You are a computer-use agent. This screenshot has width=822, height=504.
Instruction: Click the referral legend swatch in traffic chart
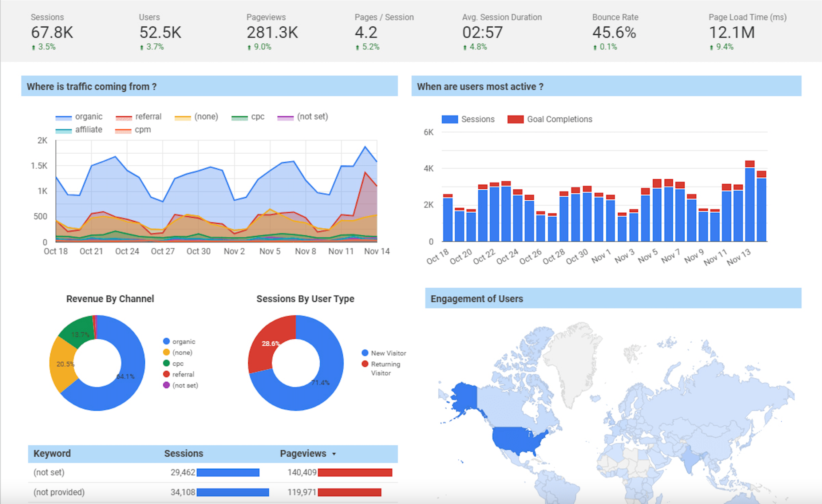[x=124, y=118]
